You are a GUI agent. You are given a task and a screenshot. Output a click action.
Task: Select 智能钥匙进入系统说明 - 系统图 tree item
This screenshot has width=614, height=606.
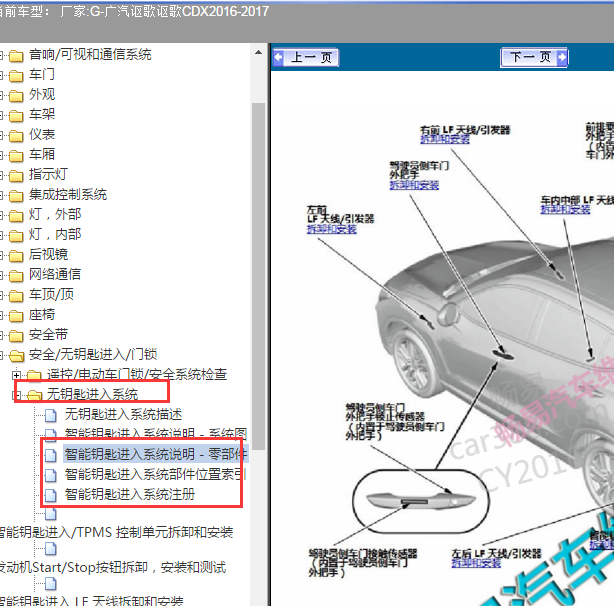[156, 433]
